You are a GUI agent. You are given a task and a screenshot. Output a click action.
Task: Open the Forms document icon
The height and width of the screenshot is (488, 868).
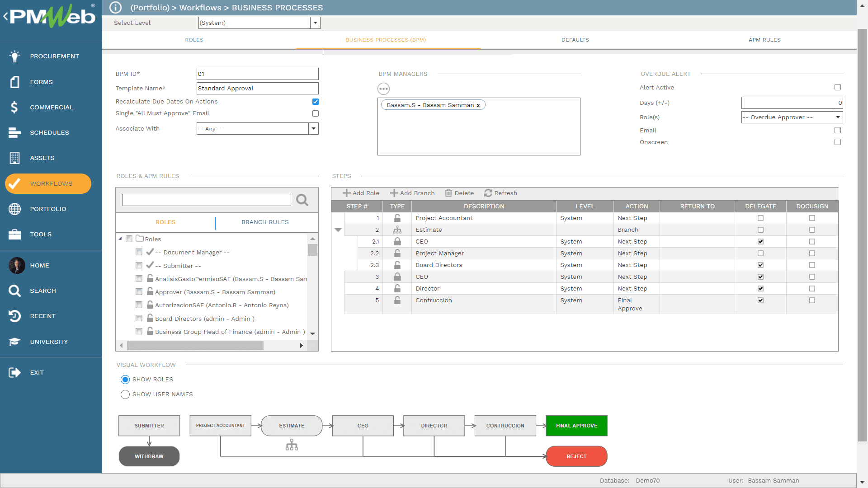point(14,82)
